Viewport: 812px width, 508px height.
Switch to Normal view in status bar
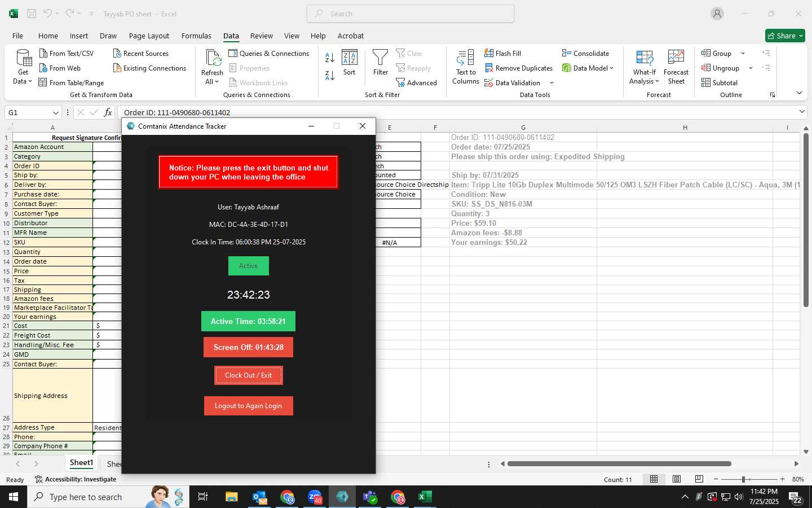[654, 479]
